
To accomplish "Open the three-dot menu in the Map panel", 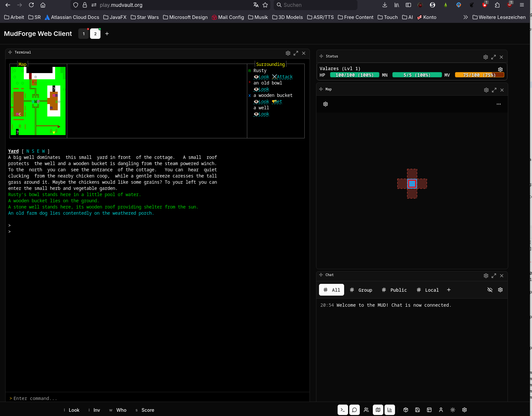I will pos(498,104).
